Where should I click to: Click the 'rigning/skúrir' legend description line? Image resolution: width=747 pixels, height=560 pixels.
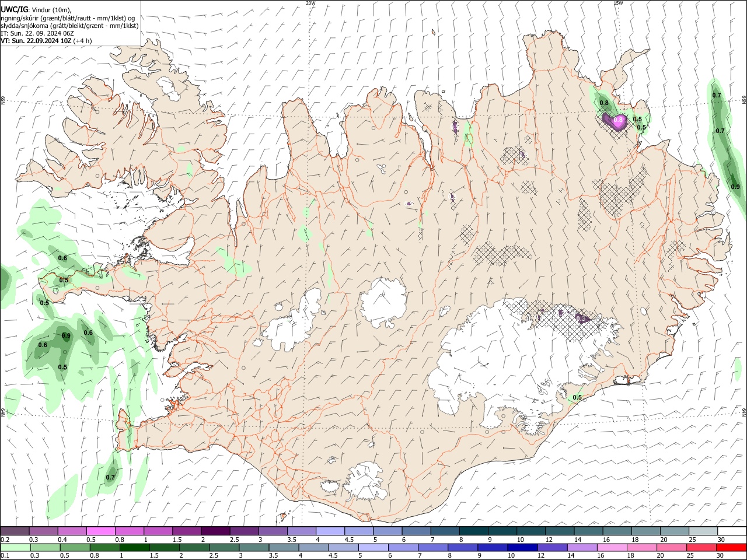[x=68, y=17]
